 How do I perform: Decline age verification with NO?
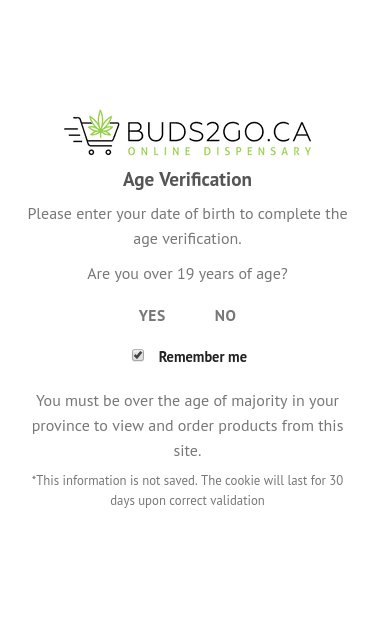coord(225,316)
